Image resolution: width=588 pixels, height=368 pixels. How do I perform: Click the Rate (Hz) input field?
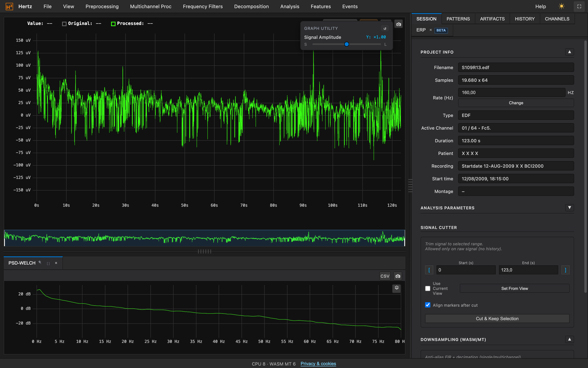[x=512, y=93]
